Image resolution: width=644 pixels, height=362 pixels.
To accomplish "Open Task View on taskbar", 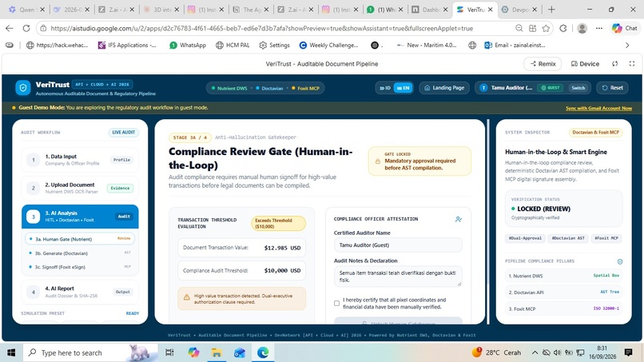I will [x=169, y=352].
